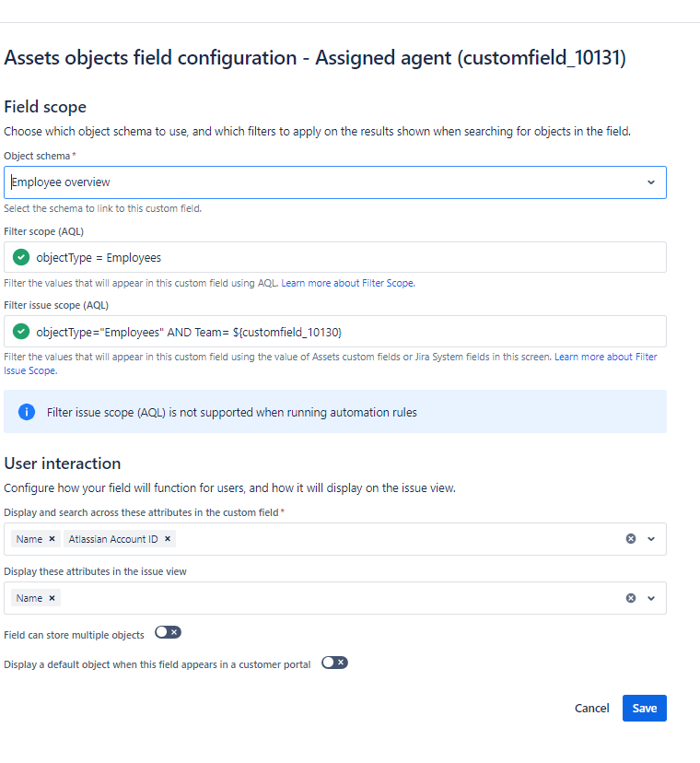Save the field configuration
This screenshot has width=700, height=763.
(644, 708)
